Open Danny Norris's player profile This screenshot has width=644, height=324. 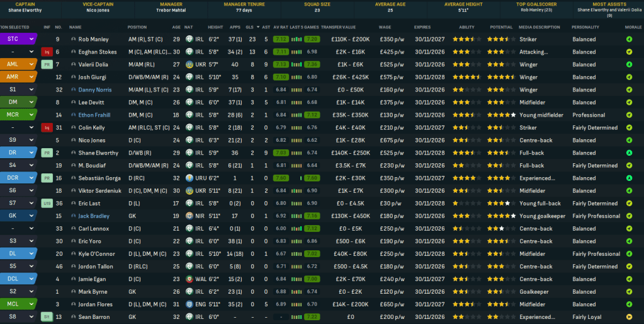pos(95,90)
